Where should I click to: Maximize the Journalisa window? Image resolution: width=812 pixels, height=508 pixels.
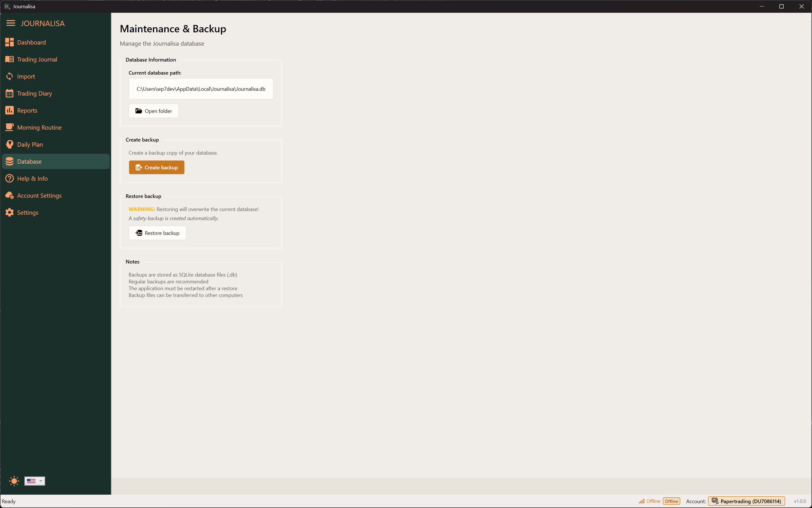coord(781,7)
